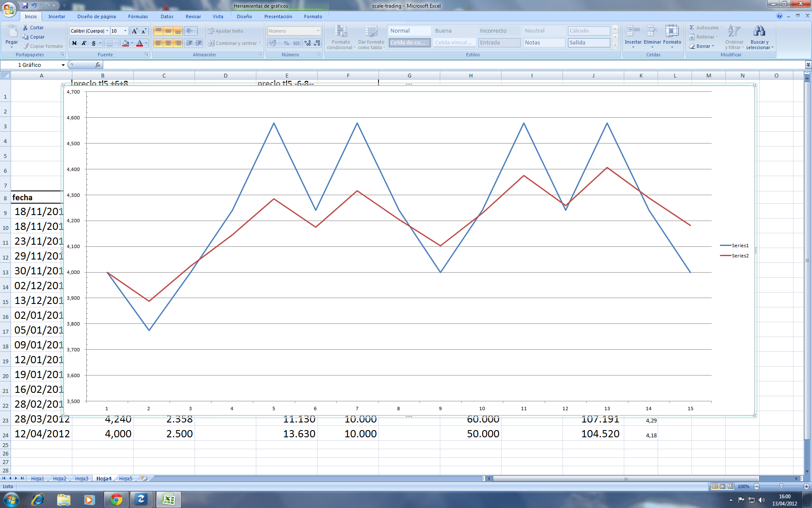812x508 pixels.
Task: Open the Hoja2 sheet tab
Action: [x=60, y=478]
